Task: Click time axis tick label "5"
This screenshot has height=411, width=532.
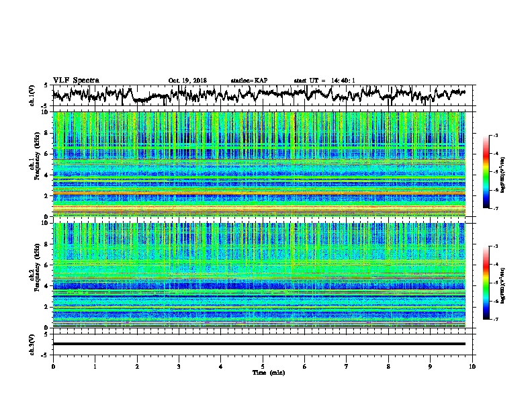Action: [263, 367]
